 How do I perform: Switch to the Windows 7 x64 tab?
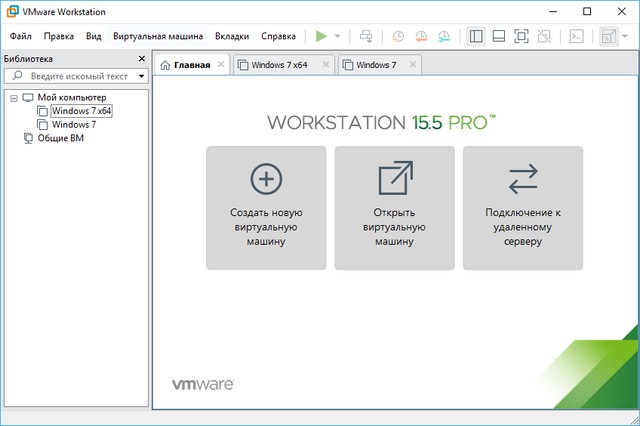[279, 65]
